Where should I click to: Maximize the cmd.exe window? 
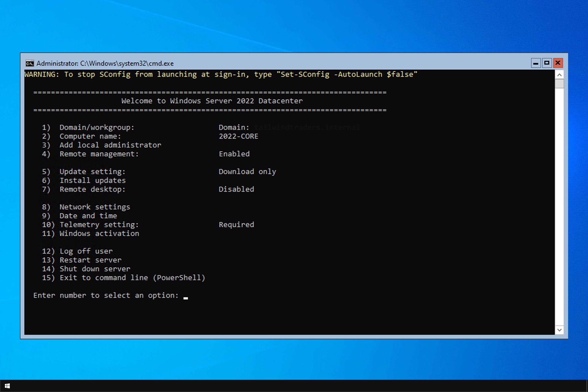point(547,63)
